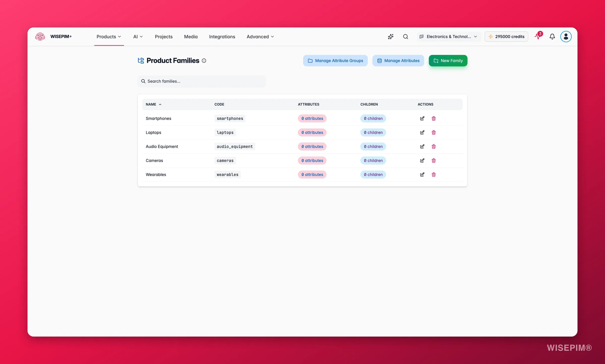Viewport: 605px width, 364px height.
Task: Click the ATTRIBUTES column header
Action: tap(309, 104)
